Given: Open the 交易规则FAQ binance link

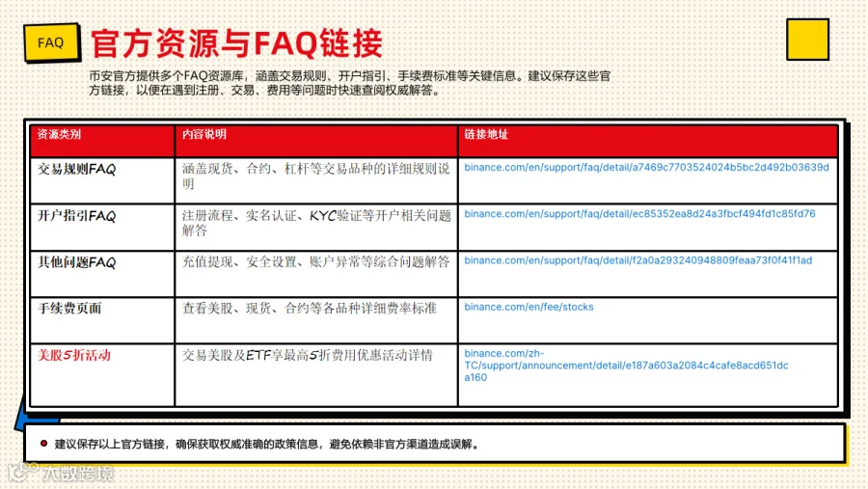Looking at the screenshot, I should (646, 167).
